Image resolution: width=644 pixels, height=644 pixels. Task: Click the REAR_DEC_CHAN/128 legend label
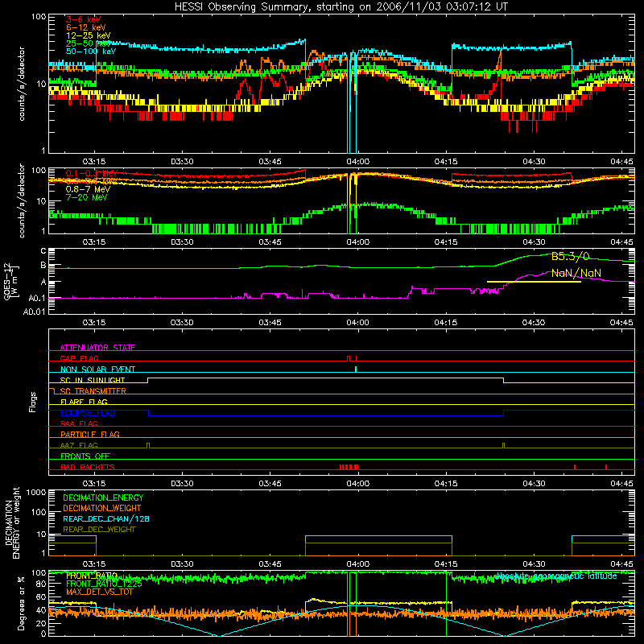pos(106,518)
